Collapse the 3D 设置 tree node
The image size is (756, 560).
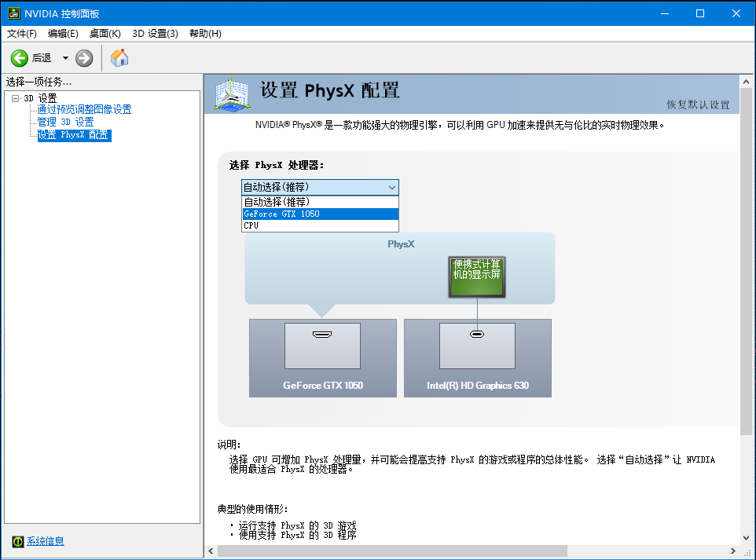point(16,98)
